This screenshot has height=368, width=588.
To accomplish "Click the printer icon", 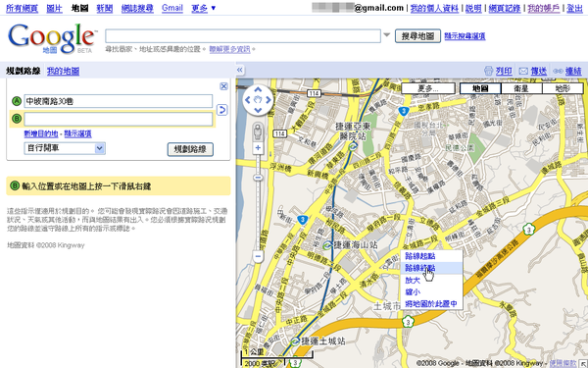I will [x=488, y=71].
